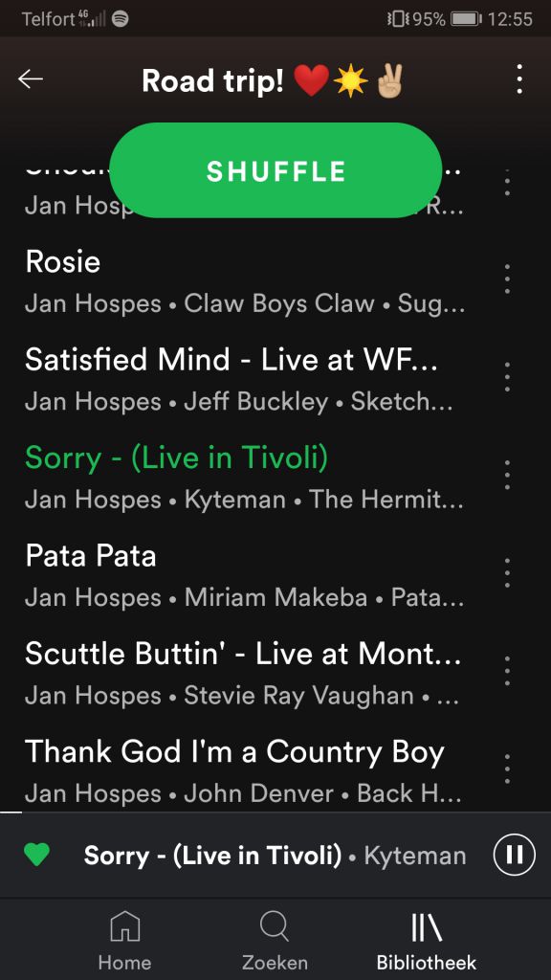Screen dimensions: 551x980
Task: Pause the playing Sorry track
Action: pos(514,854)
